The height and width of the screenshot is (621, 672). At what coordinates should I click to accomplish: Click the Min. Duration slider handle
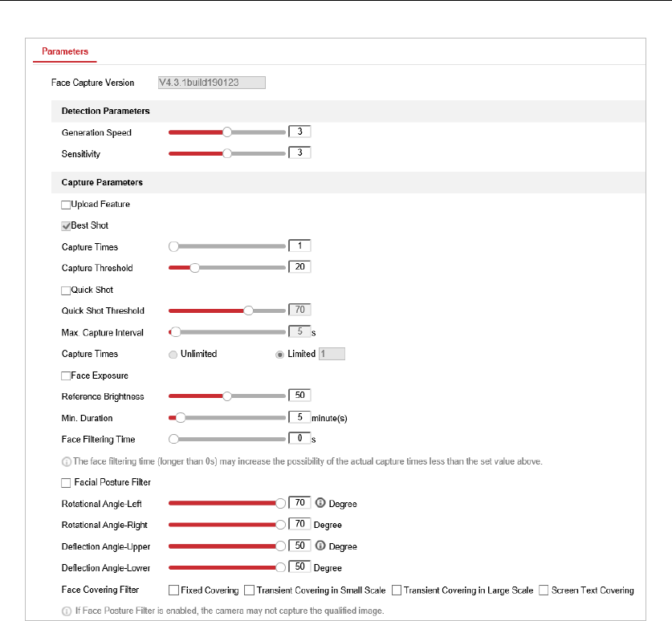[x=181, y=417]
